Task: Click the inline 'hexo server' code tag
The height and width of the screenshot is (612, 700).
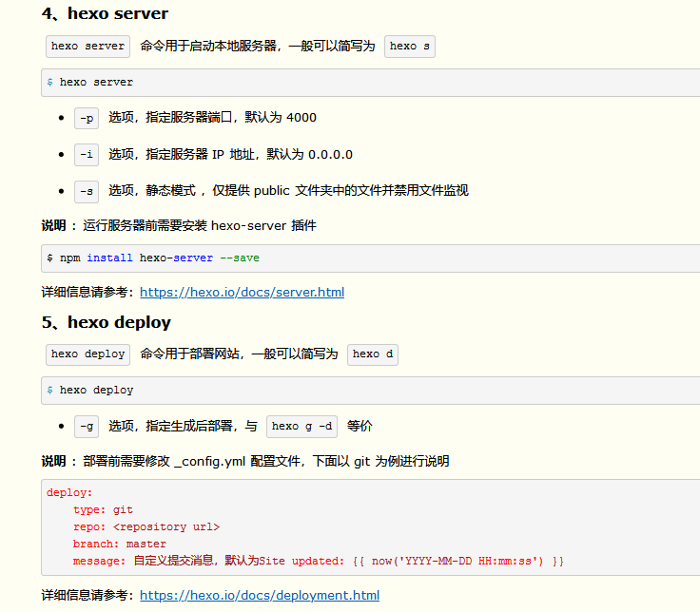Action: (87, 46)
